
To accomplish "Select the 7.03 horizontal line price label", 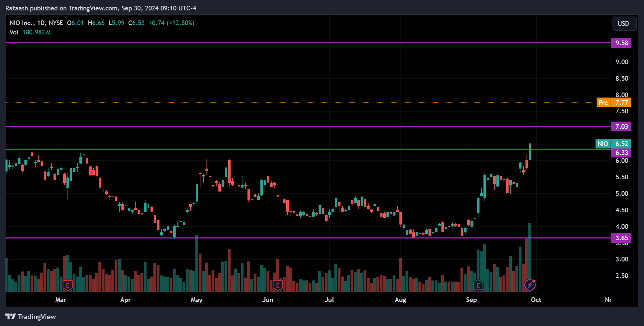I will pos(621,126).
